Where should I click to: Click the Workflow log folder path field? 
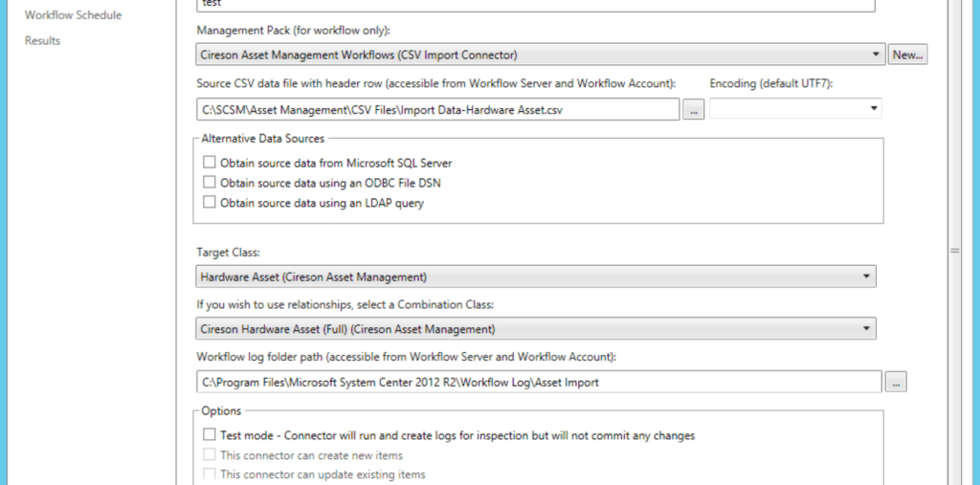[539, 382]
